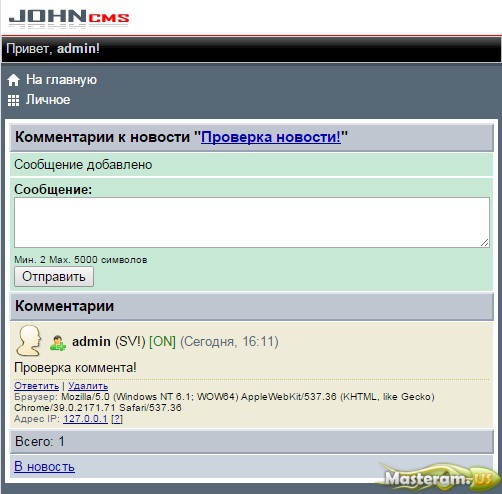Click the [?] IP info link
The height and width of the screenshot is (494, 502).
(x=117, y=419)
